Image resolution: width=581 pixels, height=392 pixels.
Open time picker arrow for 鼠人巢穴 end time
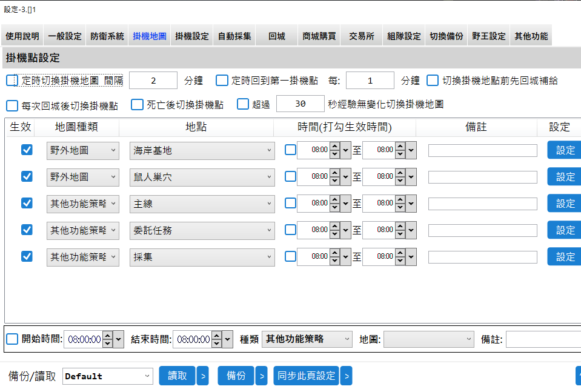pyautogui.click(x=411, y=177)
